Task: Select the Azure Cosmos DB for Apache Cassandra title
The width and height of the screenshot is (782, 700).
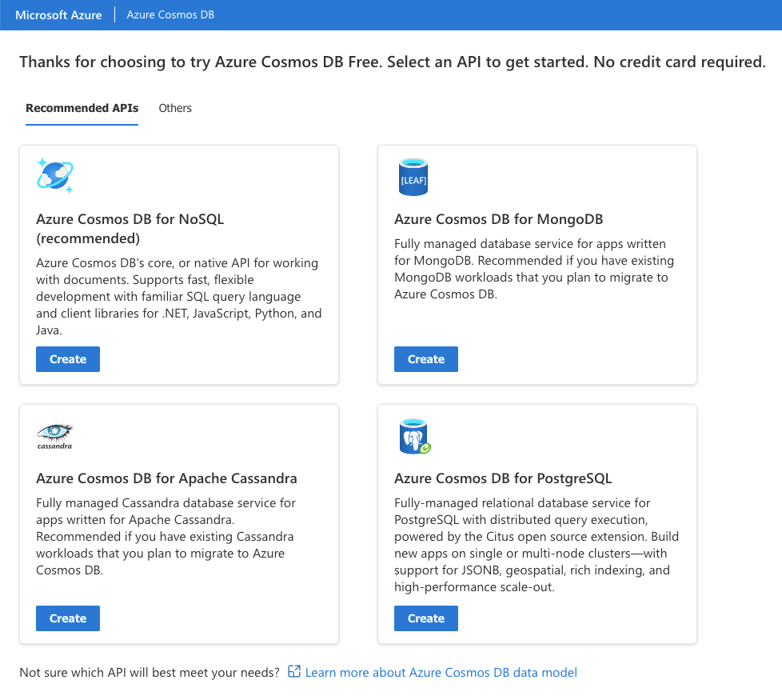Action: (166, 478)
